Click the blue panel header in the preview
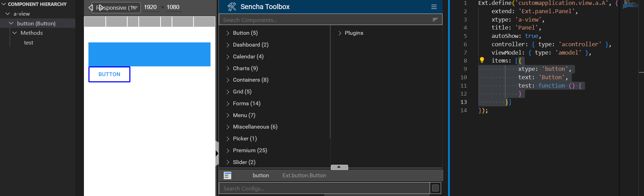 [x=149, y=54]
